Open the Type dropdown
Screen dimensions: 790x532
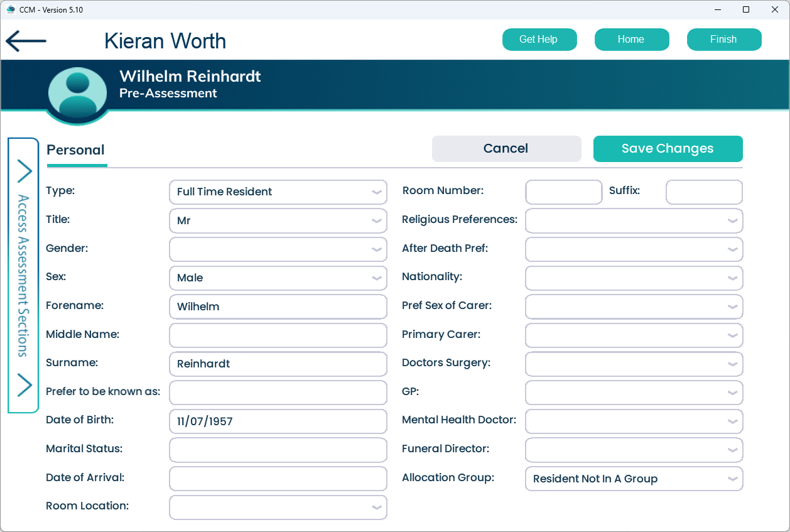coord(278,192)
